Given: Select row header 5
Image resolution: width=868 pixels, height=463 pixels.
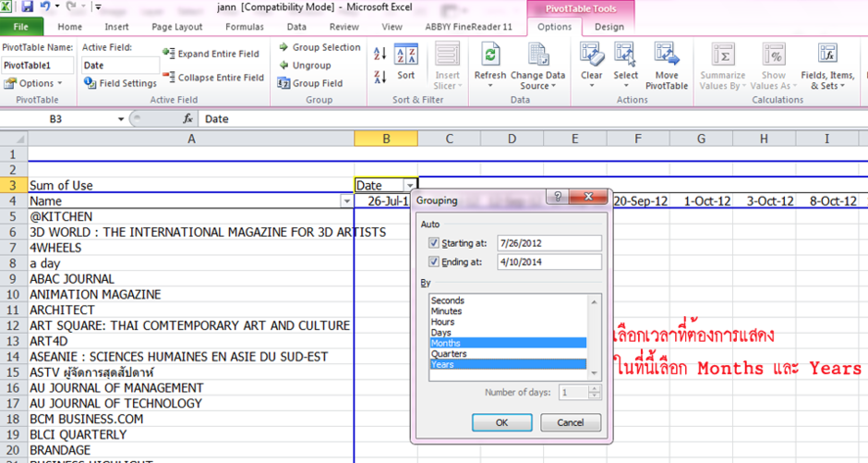Looking at the screenshot, I should [x=13, y=216].
